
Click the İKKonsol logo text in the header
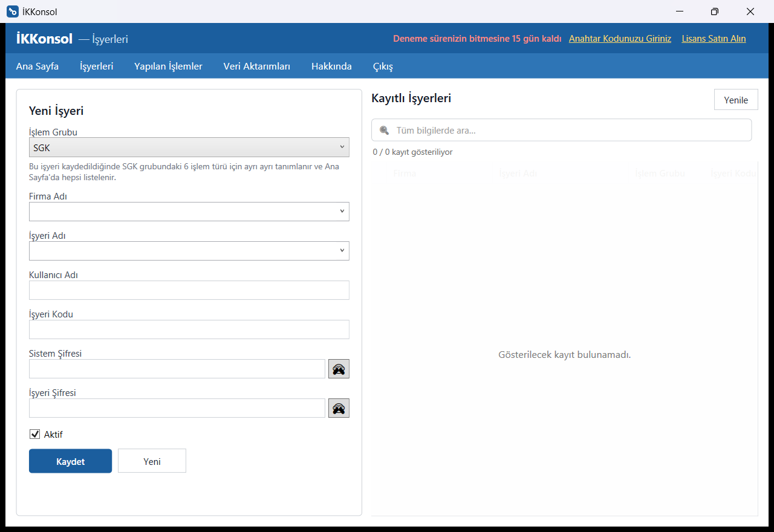(x=44, y=39)
